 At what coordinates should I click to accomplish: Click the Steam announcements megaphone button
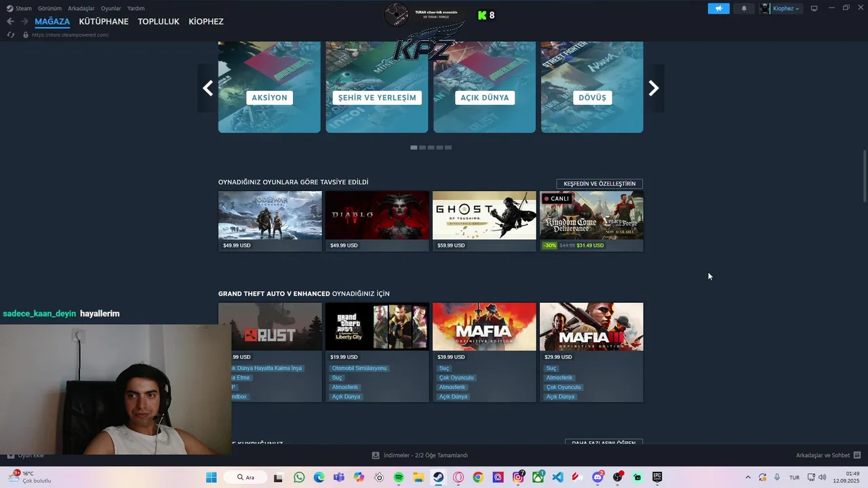718,8
